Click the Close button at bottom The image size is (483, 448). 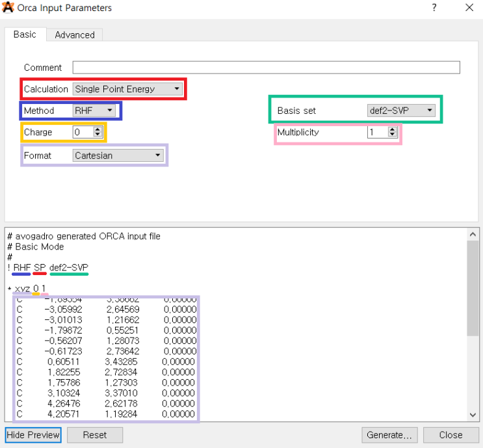pyautogui.click(x=450, y=435)
